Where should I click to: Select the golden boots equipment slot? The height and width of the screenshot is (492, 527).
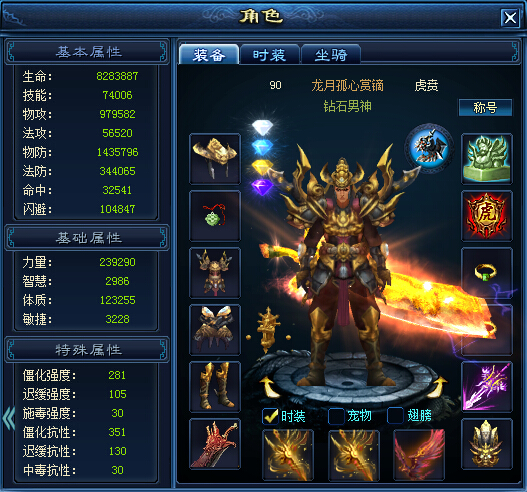tap(215, 386)
